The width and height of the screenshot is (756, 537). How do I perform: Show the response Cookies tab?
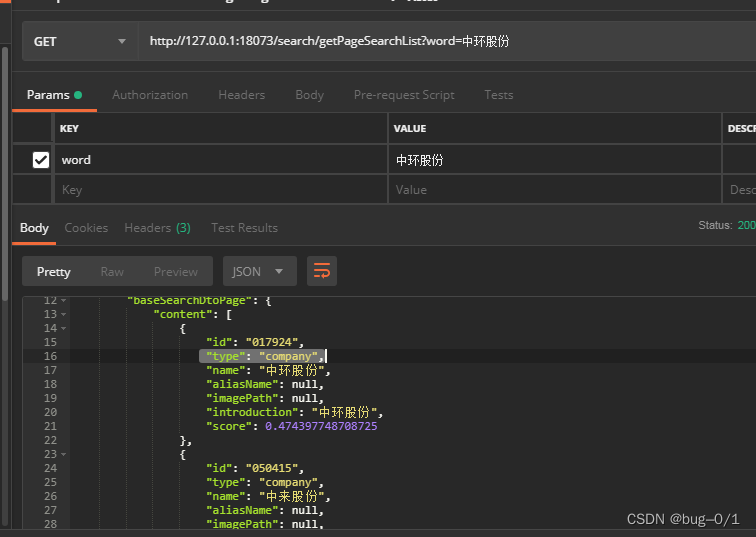(x=86, y=228)
